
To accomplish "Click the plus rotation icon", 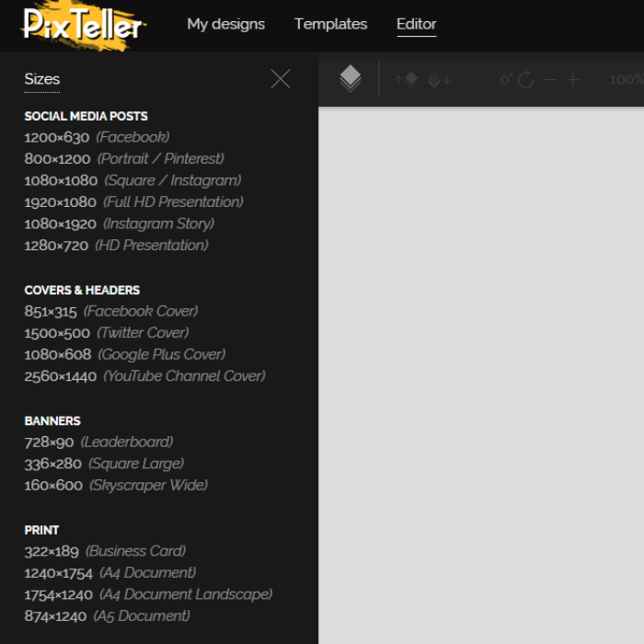I will (x=572, y=80).
